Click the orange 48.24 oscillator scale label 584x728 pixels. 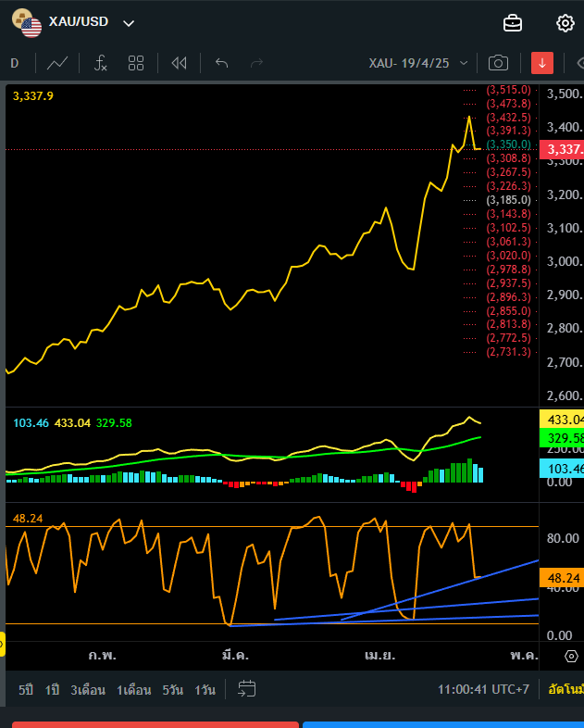pyautogui.click(x=562, y=578)
